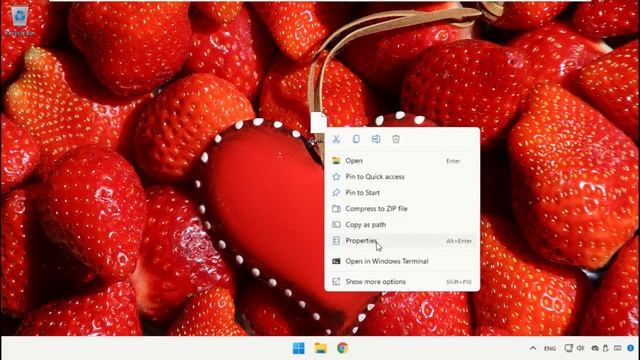The image size is (640, 360).
Task: Select Pin to Start
Action: pyautogui.click(x=402, y=193)
